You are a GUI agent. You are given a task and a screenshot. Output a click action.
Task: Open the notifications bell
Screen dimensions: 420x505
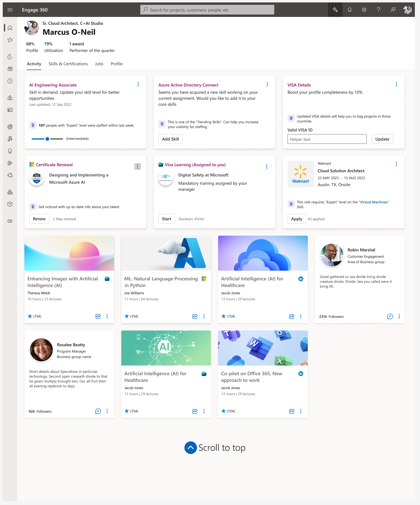(x=350, y=10)
